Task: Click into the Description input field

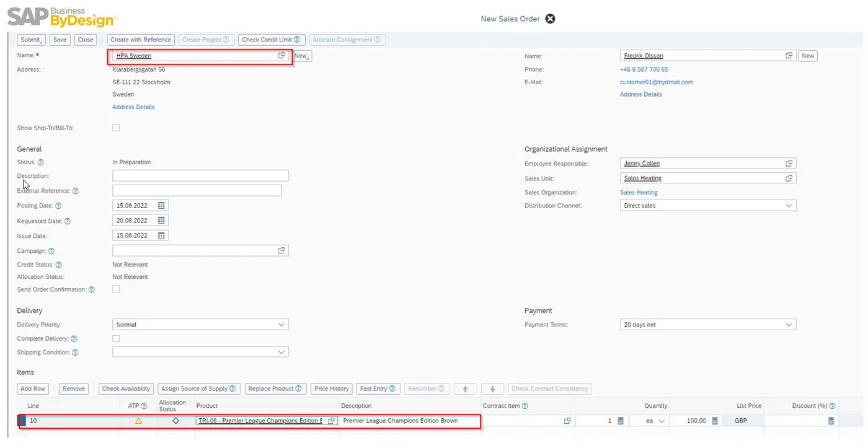Action: tap(200, 176)
